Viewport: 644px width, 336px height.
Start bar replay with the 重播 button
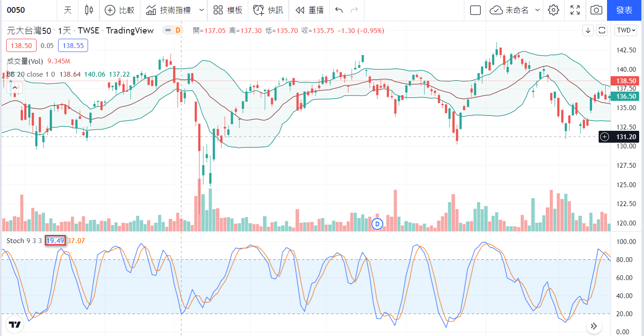tap(309, 10)
